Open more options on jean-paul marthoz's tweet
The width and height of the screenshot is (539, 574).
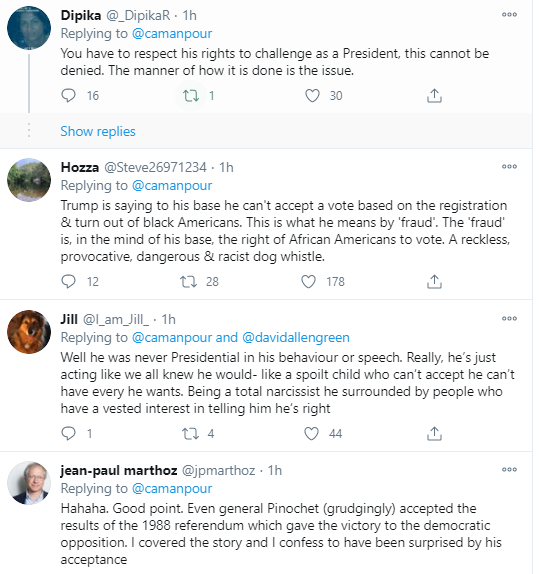pyautogui.click(x=509, y=470)
